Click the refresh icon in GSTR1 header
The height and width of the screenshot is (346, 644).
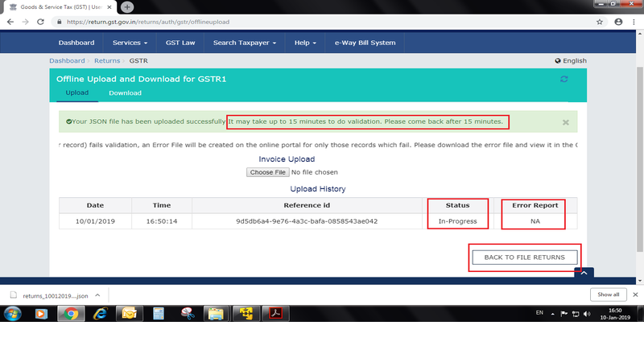564,79
